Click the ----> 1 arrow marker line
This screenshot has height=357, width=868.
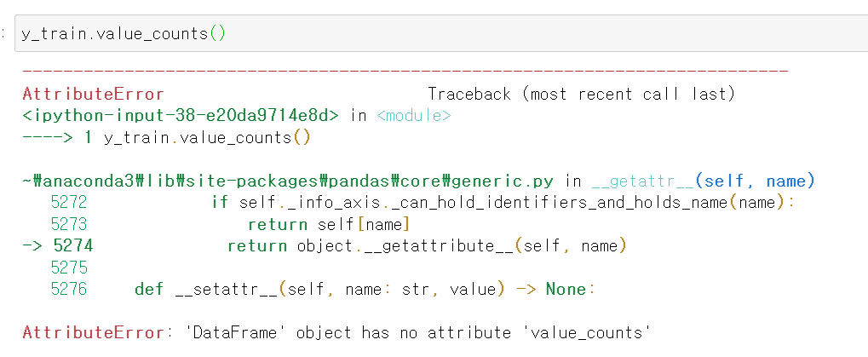(167, 137)
